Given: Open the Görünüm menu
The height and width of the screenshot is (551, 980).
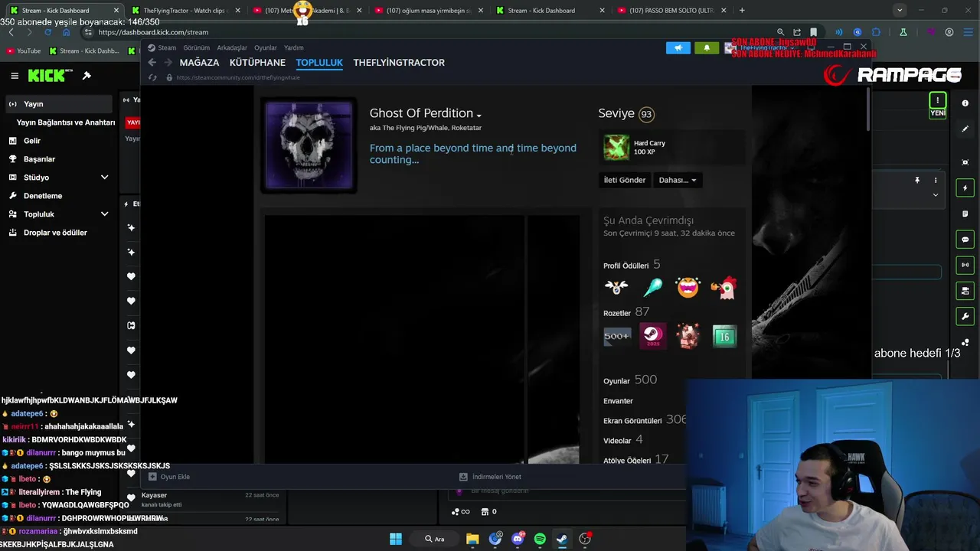Looking at the screenshot, I should tap(196, 47).
